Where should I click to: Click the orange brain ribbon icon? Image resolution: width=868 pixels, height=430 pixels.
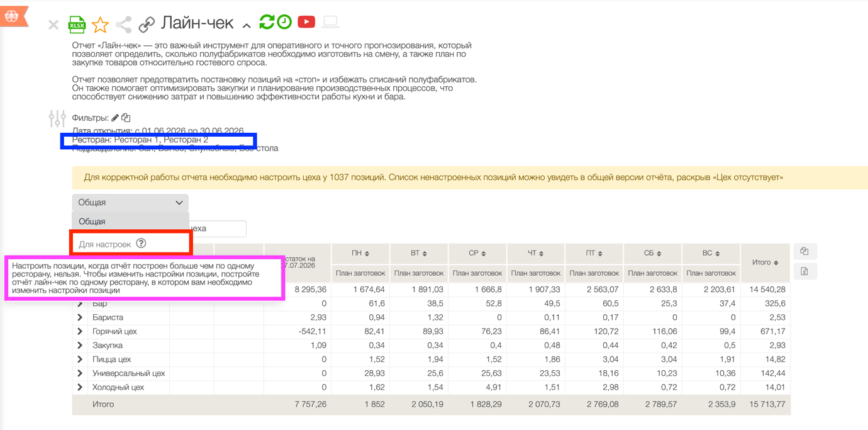[13, 17]
